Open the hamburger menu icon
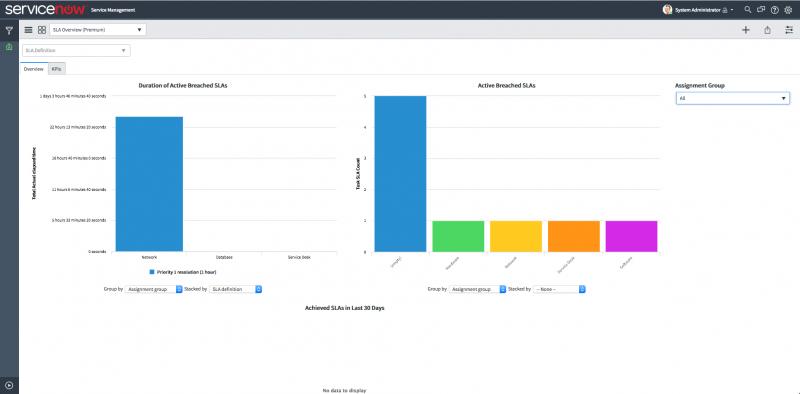Image resolution: width=800 pixels, height=394 pixels. [x=29, y=30]
